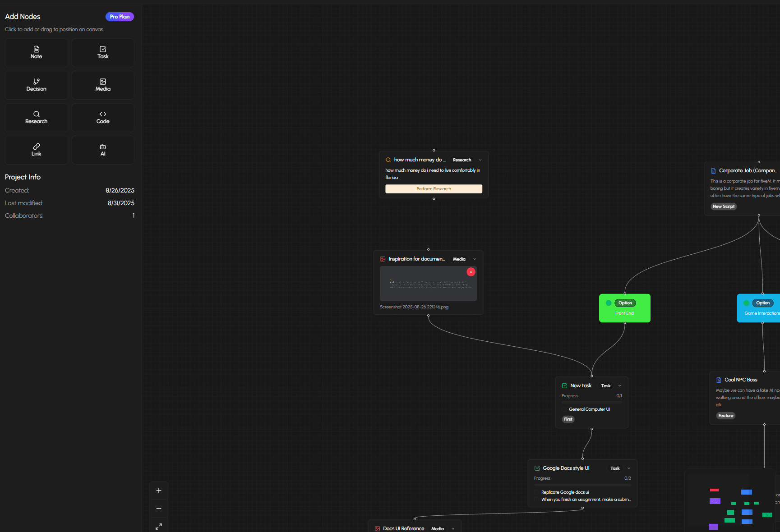Click the Pro Plan badge
This screenshot has height=532, width=780.
pos(119,16)
